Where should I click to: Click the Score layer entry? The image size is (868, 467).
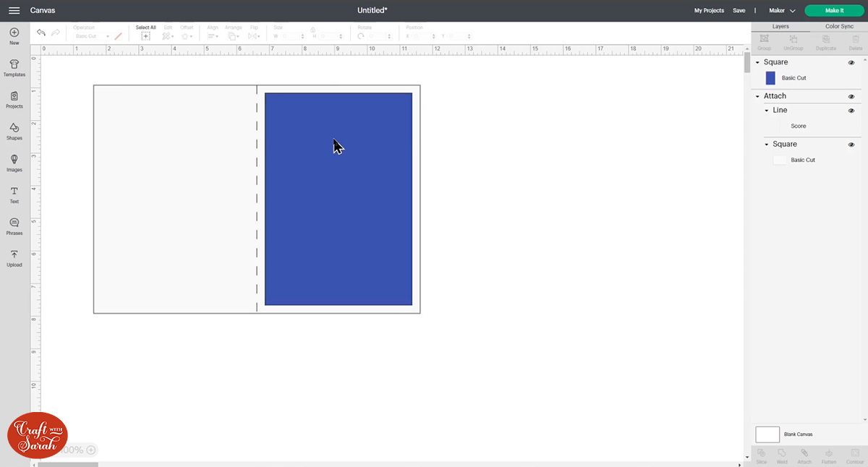point(799,126)
